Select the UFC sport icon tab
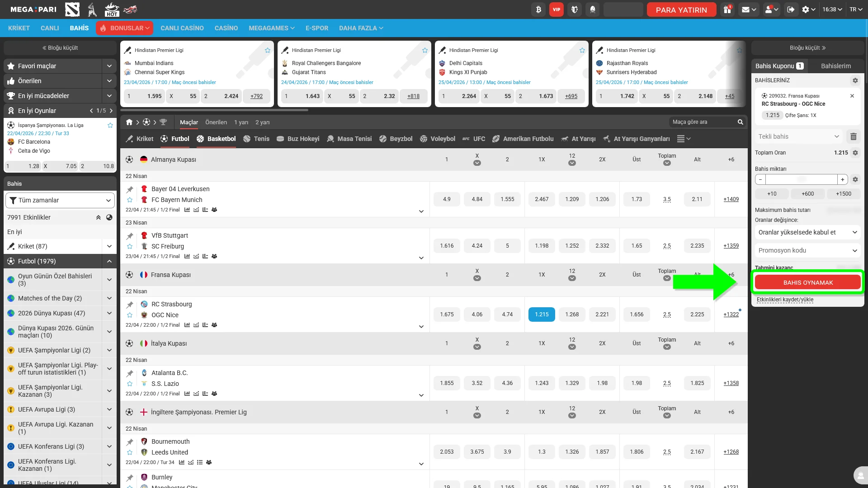 click(x=473, y=139)
